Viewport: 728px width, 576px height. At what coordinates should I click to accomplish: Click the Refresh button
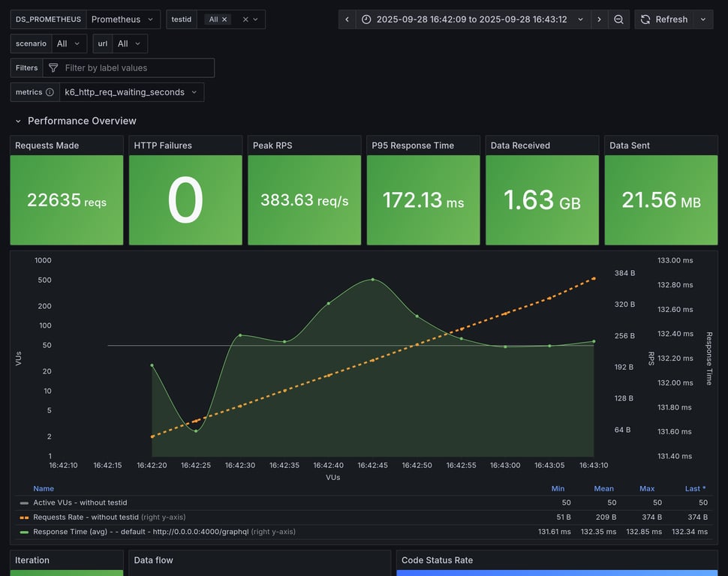click(x=663, y=19)
